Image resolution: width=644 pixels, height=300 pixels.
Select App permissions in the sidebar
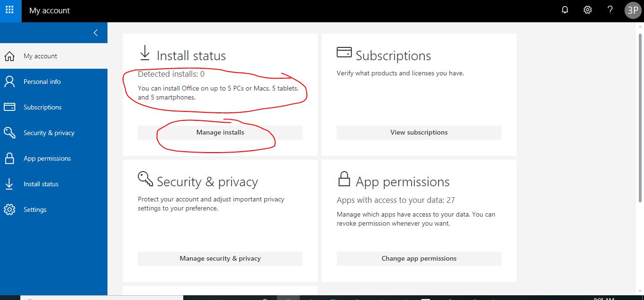(x=54, y=158)
